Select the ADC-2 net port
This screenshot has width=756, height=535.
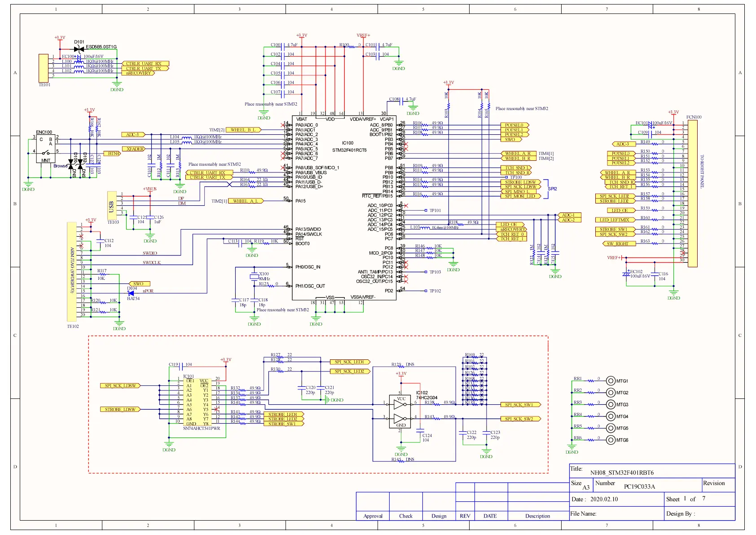[x=569, y=220]
